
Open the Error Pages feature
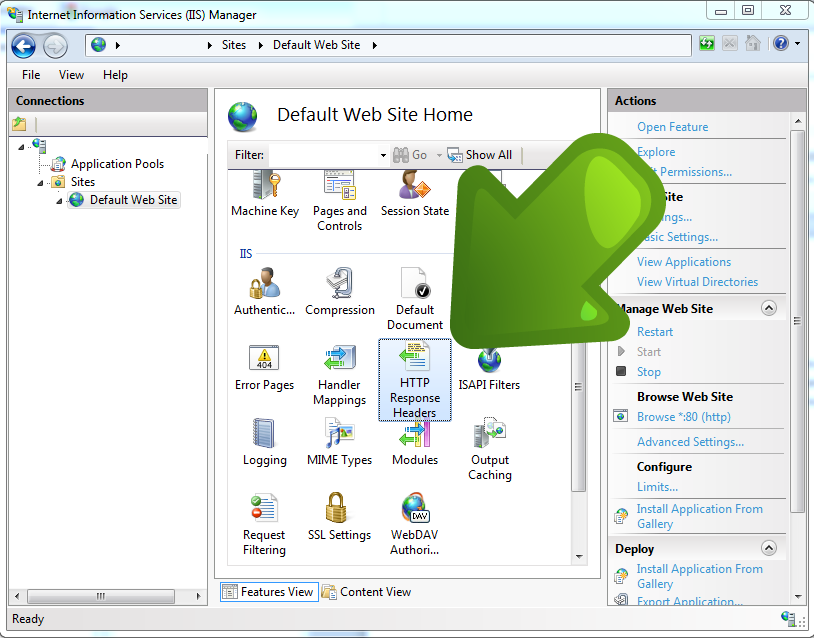(264, 368)
